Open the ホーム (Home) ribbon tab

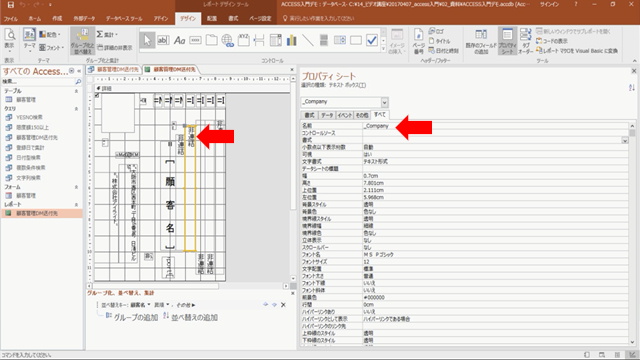pyautogui.click(x=35, y=18)
